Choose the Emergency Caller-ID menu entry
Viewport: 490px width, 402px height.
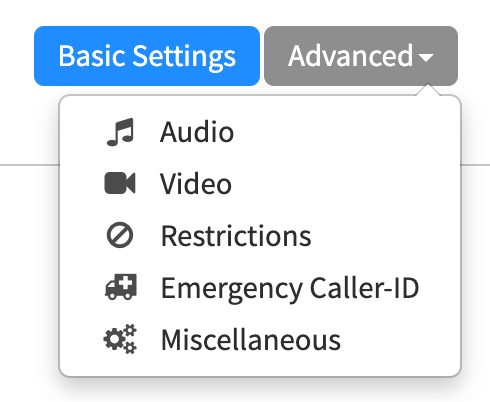coord(260,288)
